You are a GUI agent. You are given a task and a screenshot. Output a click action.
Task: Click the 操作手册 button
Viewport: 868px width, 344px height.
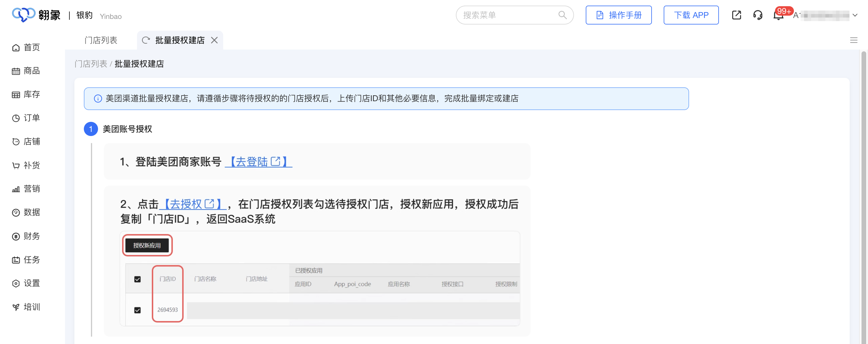(618, 15)
